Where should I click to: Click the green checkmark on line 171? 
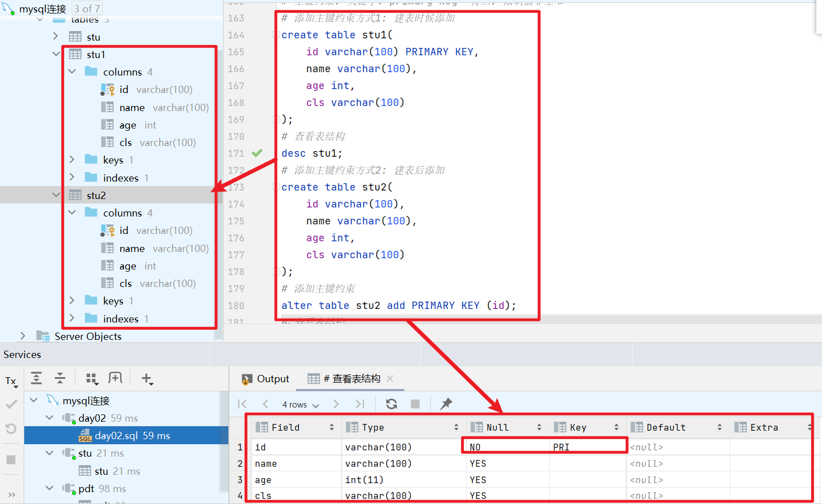[x=257, y=153]
